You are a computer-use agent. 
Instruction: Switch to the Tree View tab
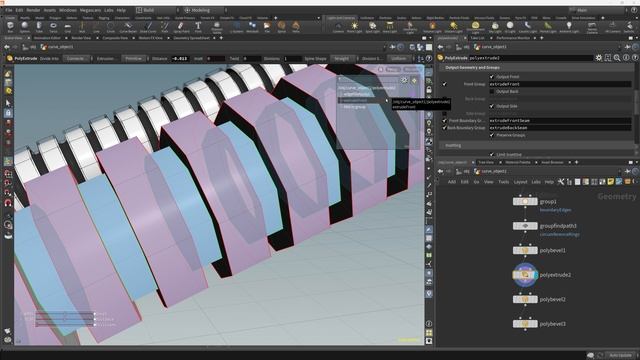point(486,162)
